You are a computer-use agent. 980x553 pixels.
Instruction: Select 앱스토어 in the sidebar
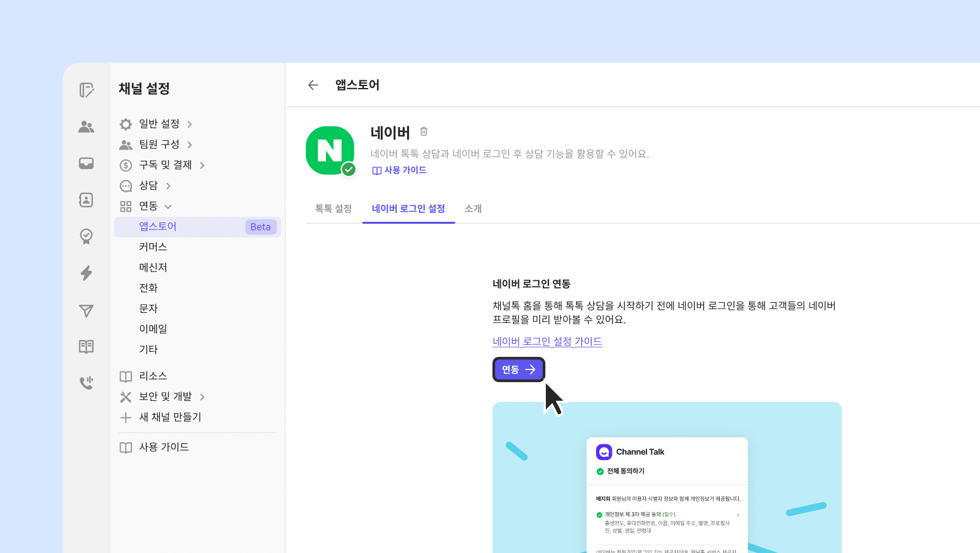pos(197,227)
